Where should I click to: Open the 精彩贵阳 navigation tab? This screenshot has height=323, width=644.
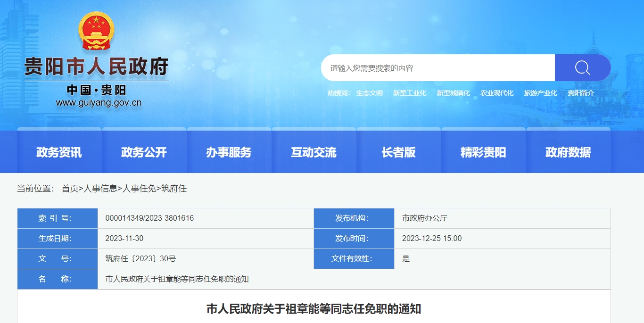(483, 152)
